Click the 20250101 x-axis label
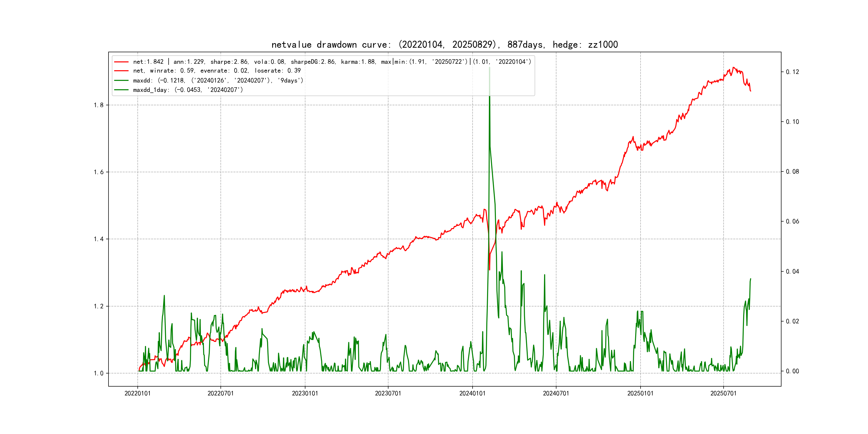 (x=640, y=394)
